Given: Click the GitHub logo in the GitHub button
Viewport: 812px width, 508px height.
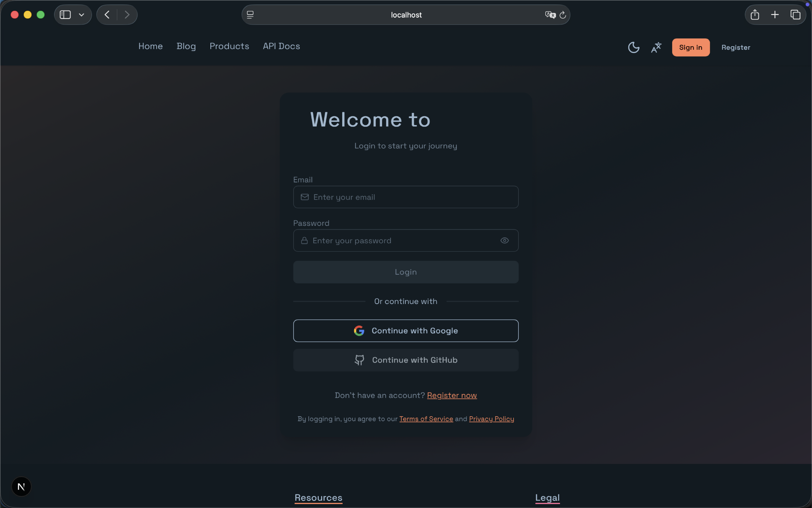Looking at the screenshot, I should [x=359, y=360].
